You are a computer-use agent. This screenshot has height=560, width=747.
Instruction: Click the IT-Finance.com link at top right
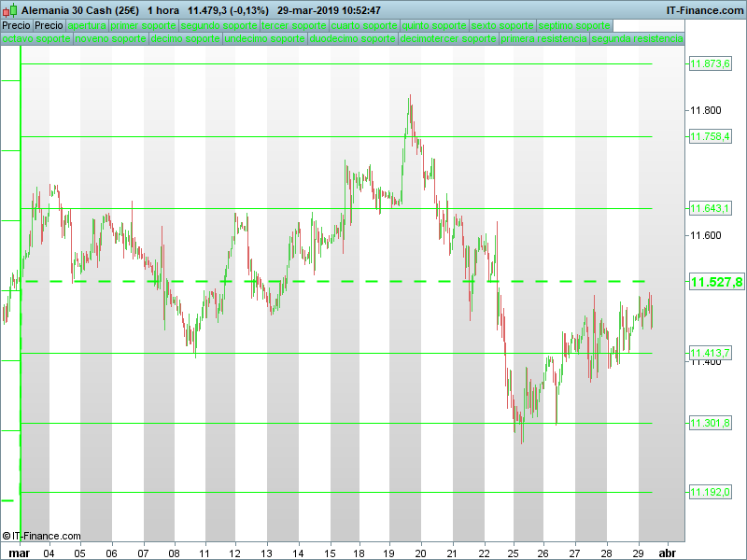coord(704,9)
